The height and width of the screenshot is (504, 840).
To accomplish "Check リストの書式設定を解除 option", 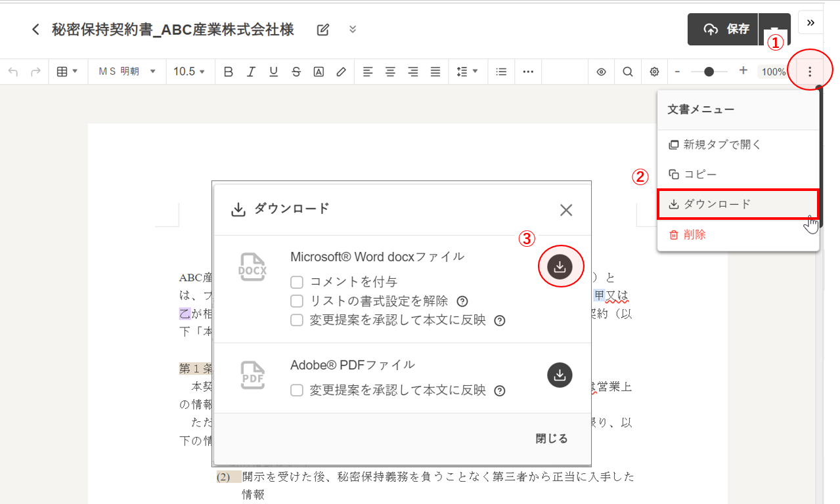I will [297, 301].
